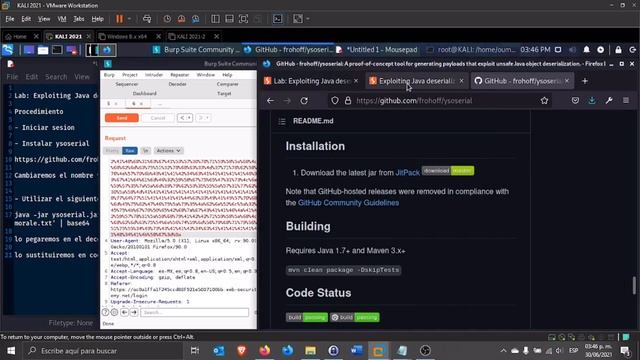Reload the GitHub page in Firefox
The height and width of the screenshot is (360, 640).
(304, 100)
